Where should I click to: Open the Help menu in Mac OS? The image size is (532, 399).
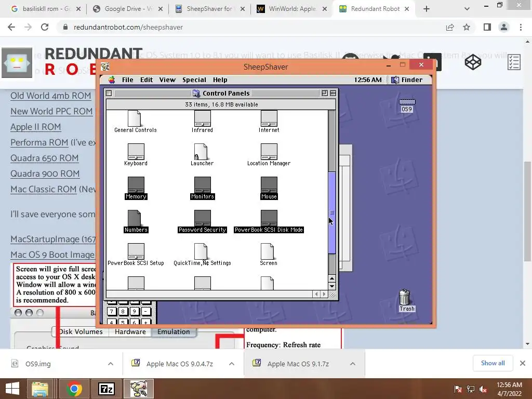point(220,79)
